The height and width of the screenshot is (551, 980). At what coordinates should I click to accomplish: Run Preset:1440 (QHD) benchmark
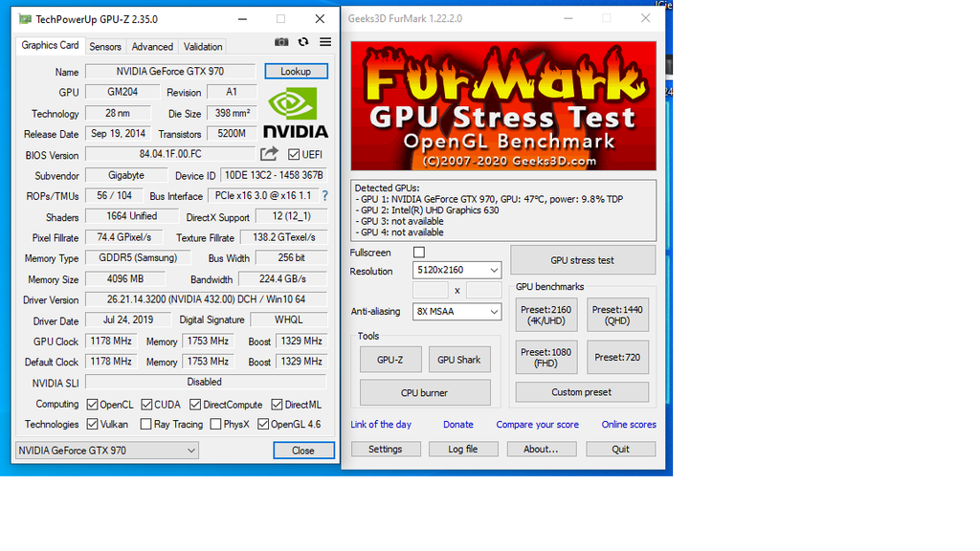coord(617,315)
